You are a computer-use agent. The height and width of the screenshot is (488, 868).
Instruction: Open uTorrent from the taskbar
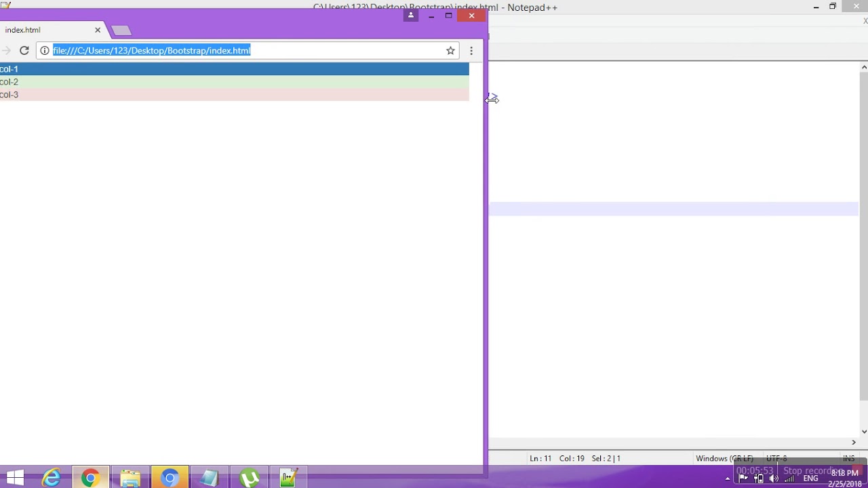(249, 478)
